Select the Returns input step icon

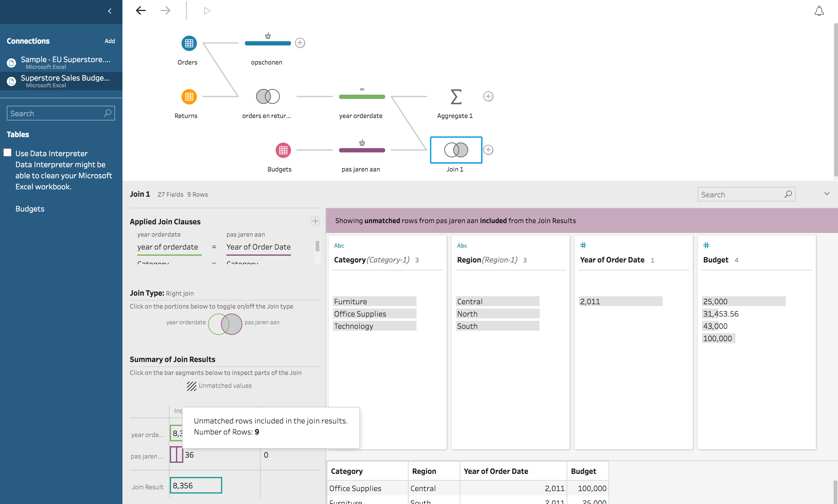coord(189,97)
